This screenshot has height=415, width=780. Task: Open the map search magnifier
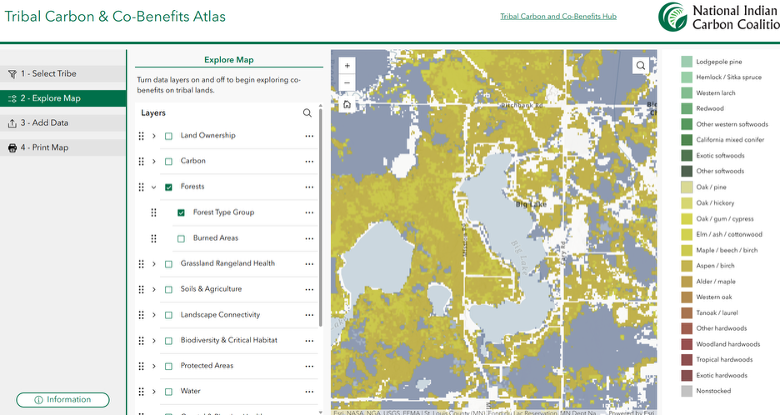click(641, 65)
